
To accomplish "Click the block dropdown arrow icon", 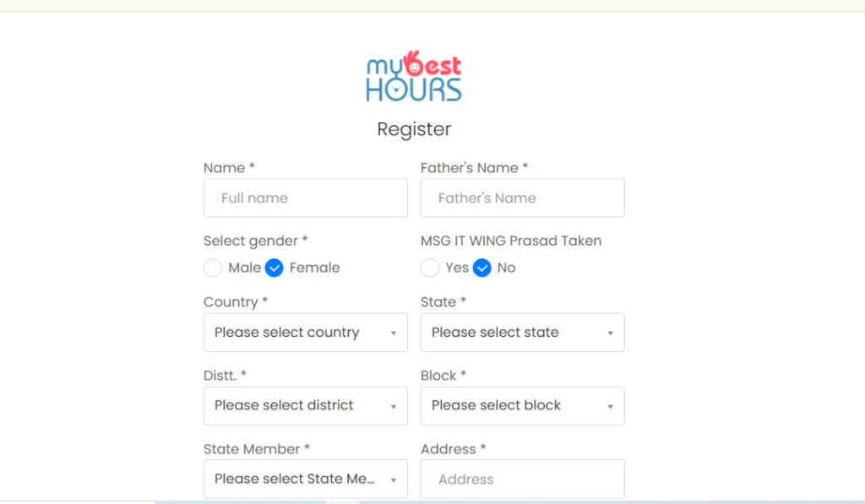I will tap(610, 406).
